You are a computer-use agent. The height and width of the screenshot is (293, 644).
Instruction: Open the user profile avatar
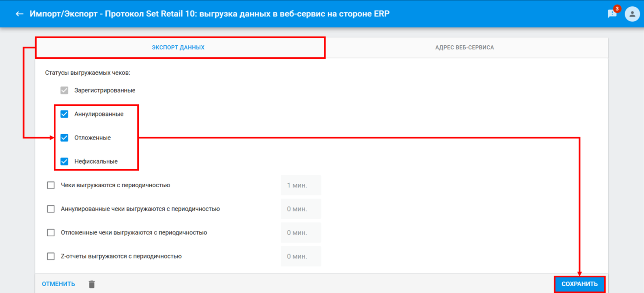point(632,14)
